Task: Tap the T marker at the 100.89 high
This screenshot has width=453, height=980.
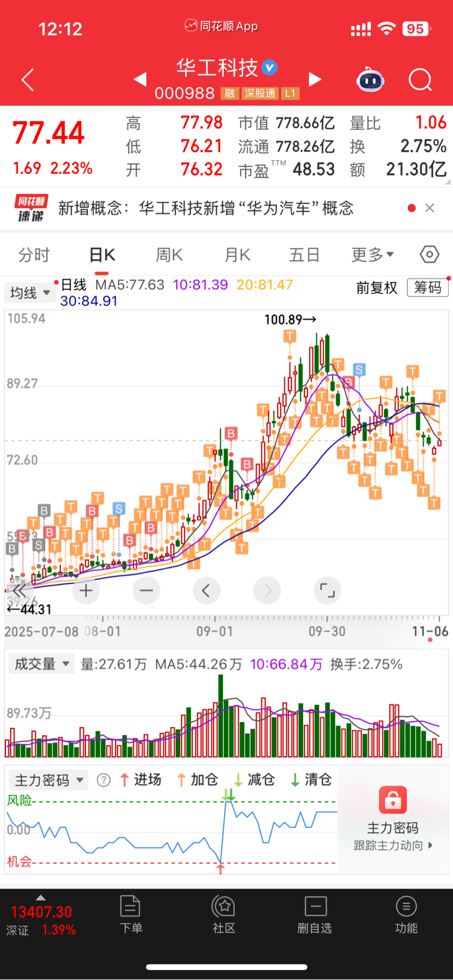Action: coord(289,336)
